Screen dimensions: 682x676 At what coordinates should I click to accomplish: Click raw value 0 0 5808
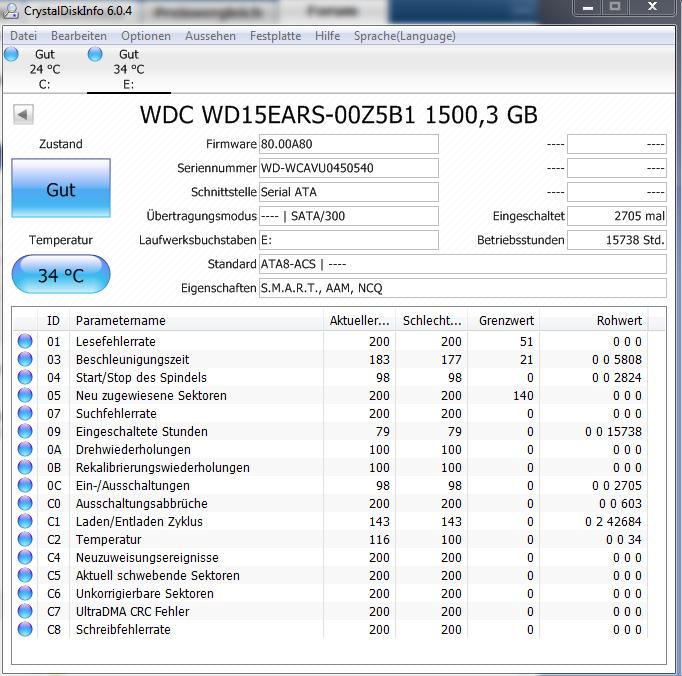617,360
